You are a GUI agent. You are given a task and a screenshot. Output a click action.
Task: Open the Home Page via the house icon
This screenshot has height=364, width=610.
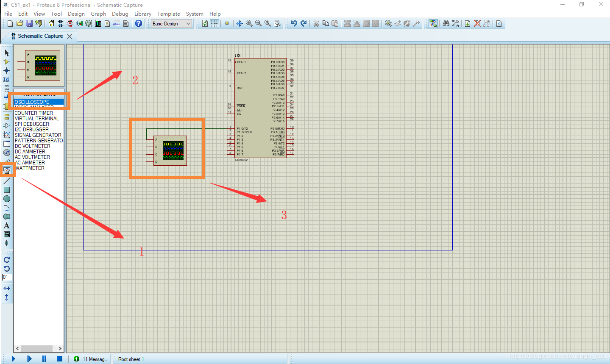coord(51,23)
